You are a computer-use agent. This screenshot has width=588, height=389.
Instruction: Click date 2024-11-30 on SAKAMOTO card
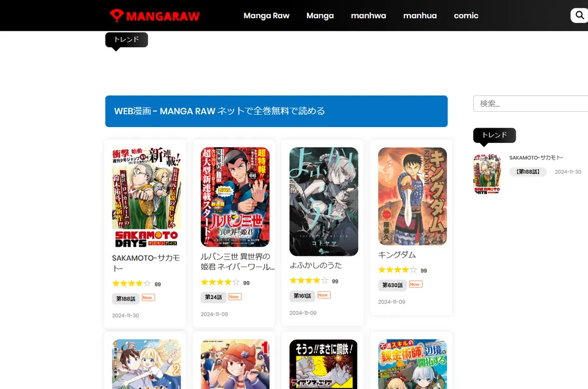125,315
